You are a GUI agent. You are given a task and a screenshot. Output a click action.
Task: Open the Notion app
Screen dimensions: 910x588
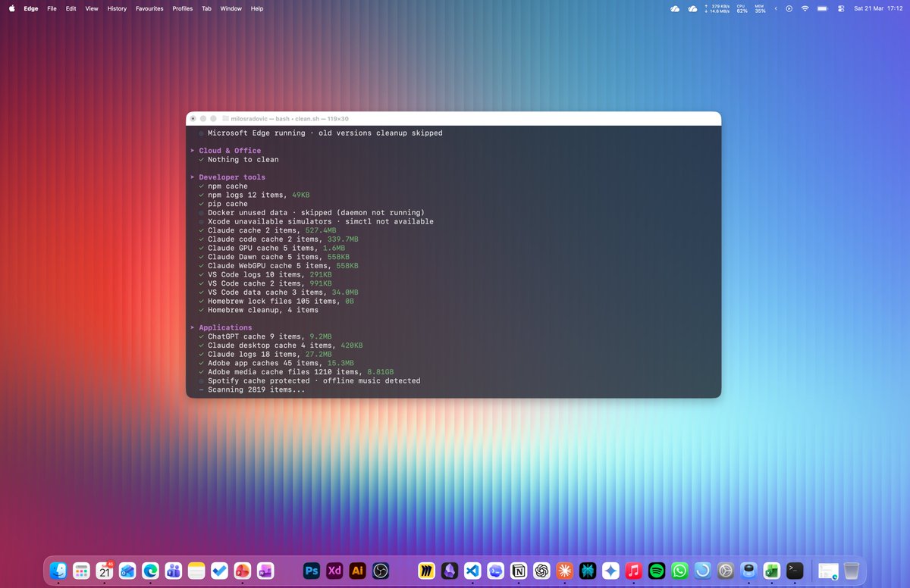[x=519, y=571]
